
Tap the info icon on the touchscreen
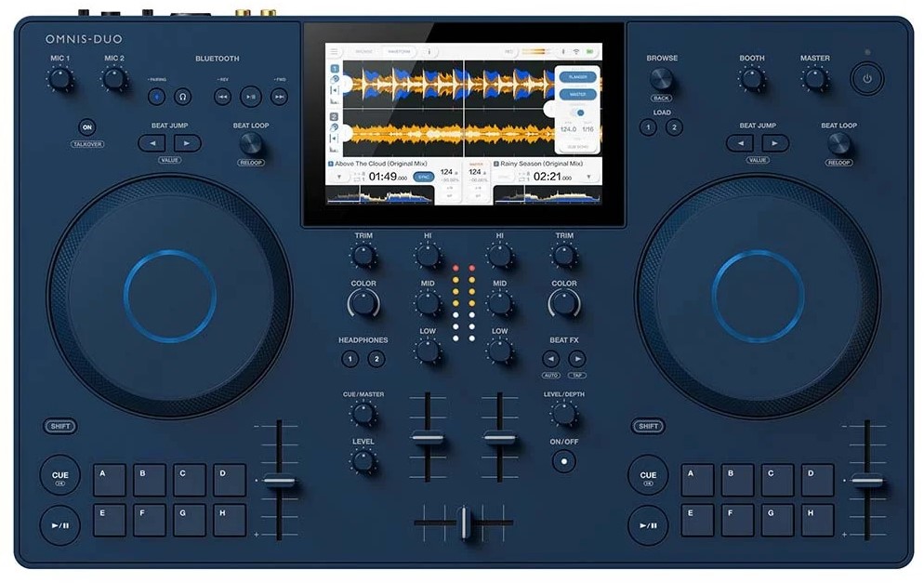429,52
